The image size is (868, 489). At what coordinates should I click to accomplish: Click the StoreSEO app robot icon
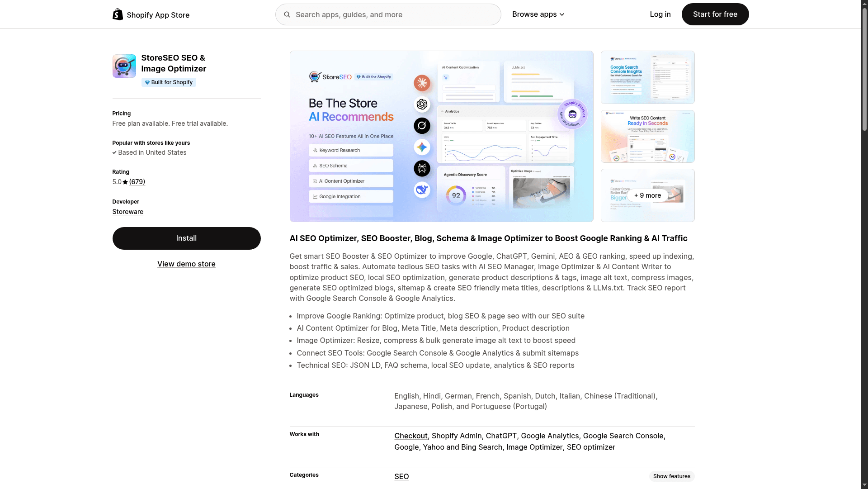point(124,66)
